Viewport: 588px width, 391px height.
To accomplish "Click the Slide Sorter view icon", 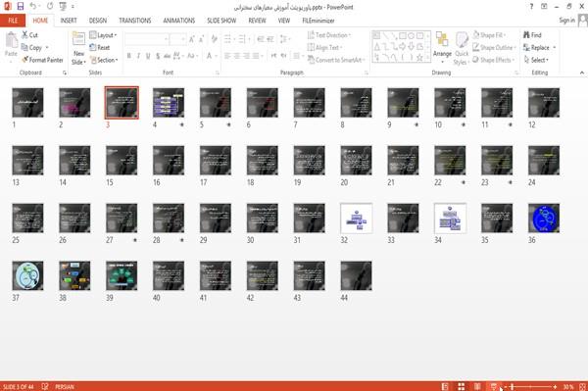I will (x=462, y=386).
